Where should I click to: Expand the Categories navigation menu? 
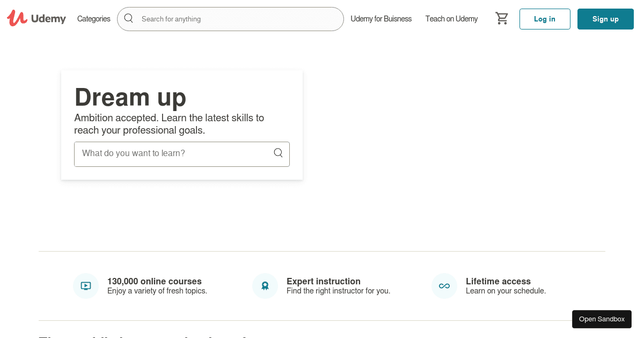(93, 19)
